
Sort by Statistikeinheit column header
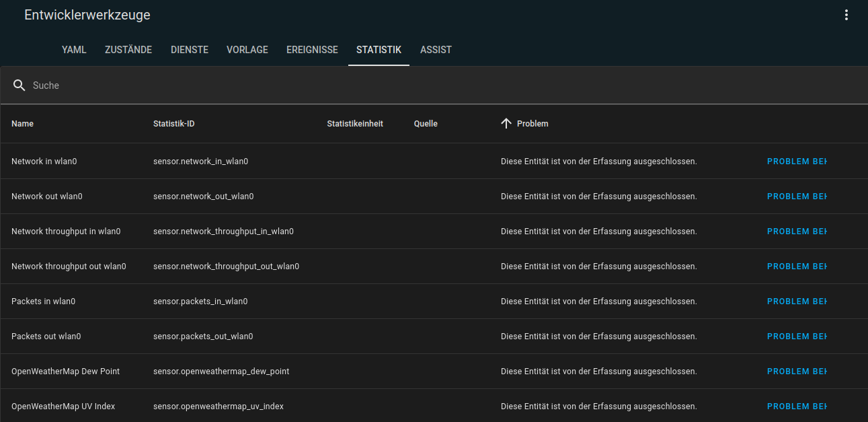click(355, 124)
